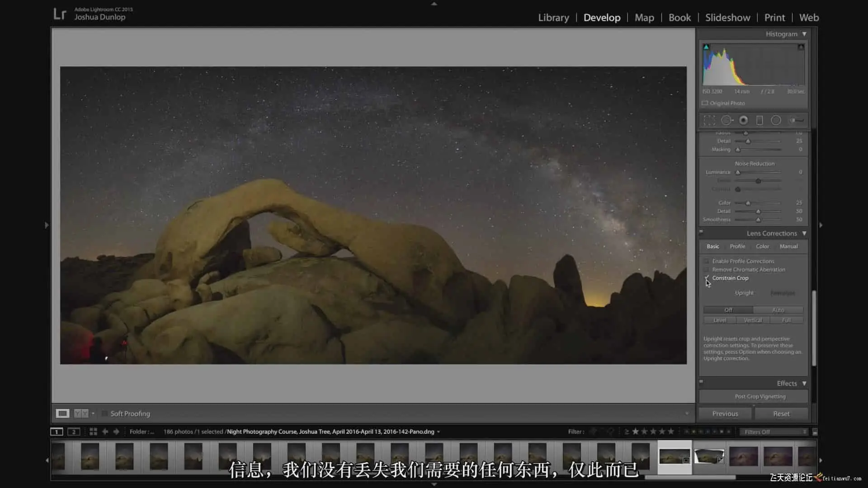Screen dimensions: 868x488
Task: Toggle the Constrain Crop checkbox
Action: tap(707, 278)
